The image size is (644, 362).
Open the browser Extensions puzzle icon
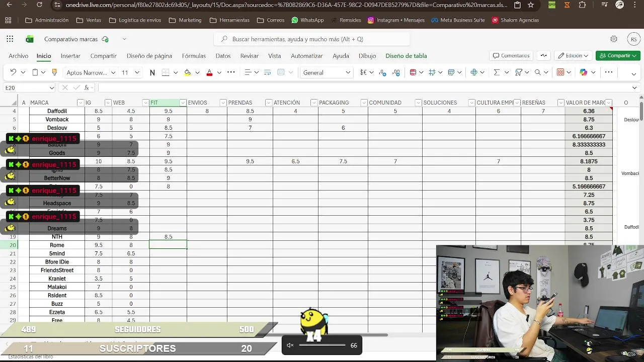(x=583, y=5)
